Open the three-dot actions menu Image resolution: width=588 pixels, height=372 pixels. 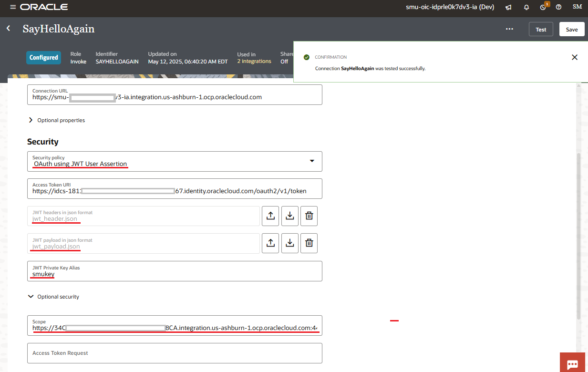tap(509, 29)
